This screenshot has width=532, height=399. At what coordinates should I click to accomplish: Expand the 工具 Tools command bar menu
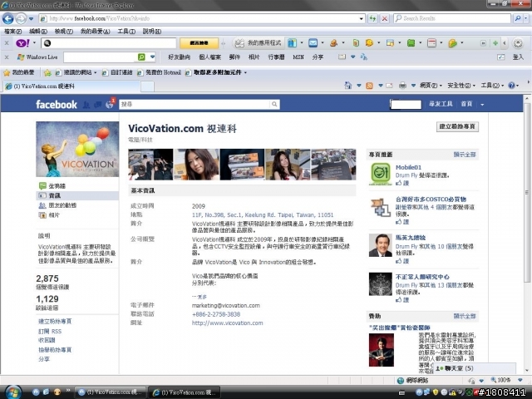coord(492,86)
